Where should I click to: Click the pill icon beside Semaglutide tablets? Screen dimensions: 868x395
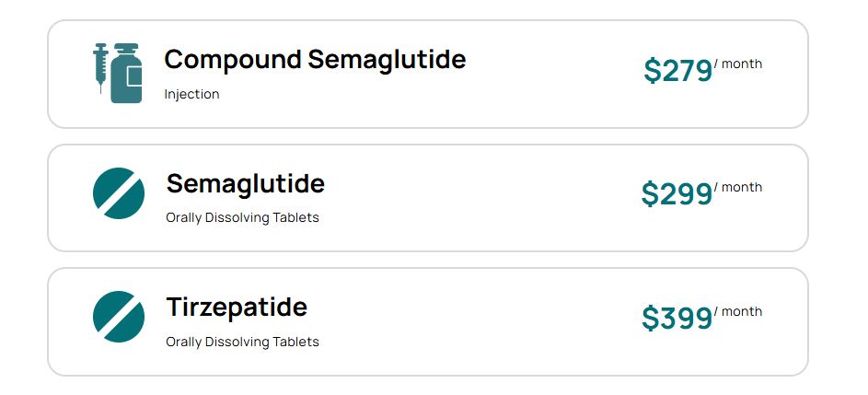119,193
